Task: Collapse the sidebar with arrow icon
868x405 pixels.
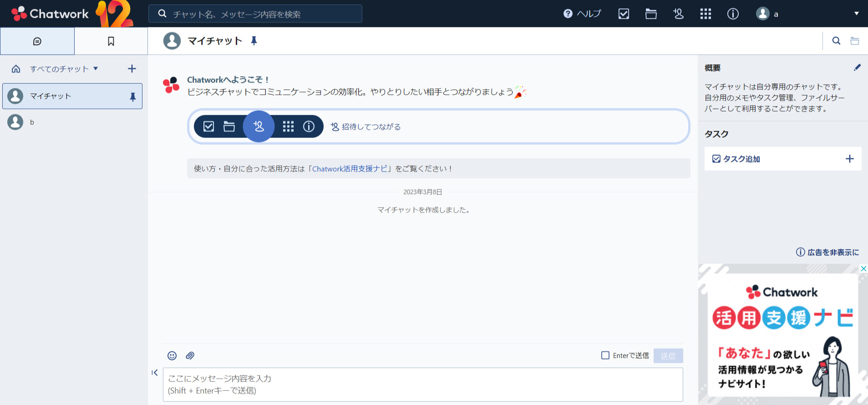Action: [155, 373]
